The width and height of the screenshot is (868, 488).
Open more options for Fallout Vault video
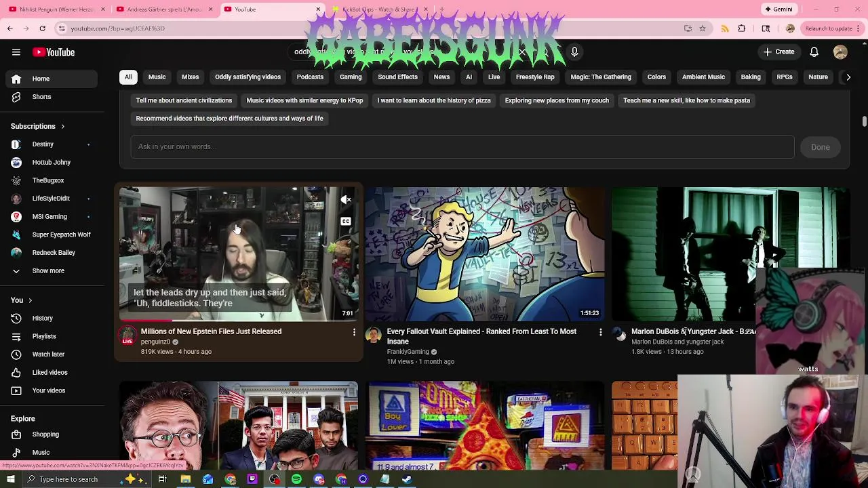coord(600,332)
